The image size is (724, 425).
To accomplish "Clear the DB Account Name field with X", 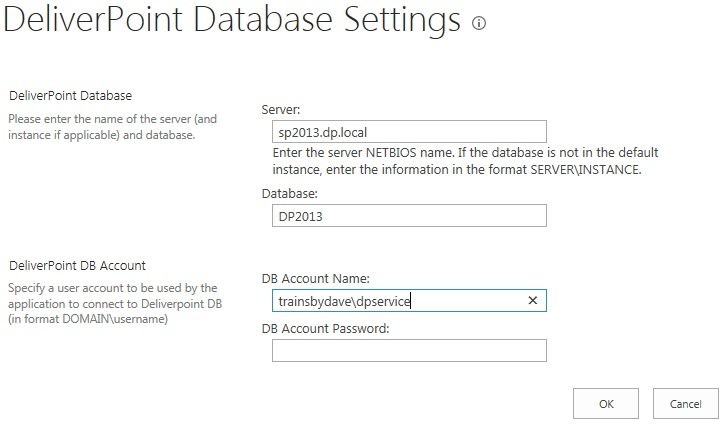I will point(532,300).
